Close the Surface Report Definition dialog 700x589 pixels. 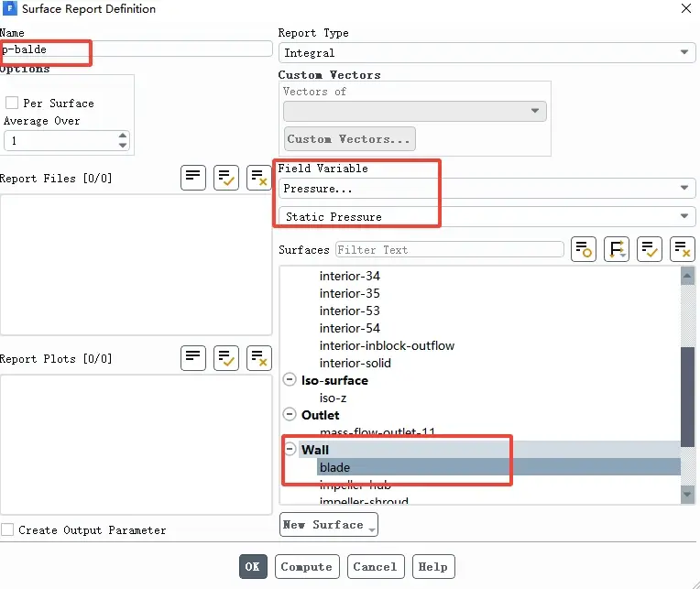coord(686,8)
